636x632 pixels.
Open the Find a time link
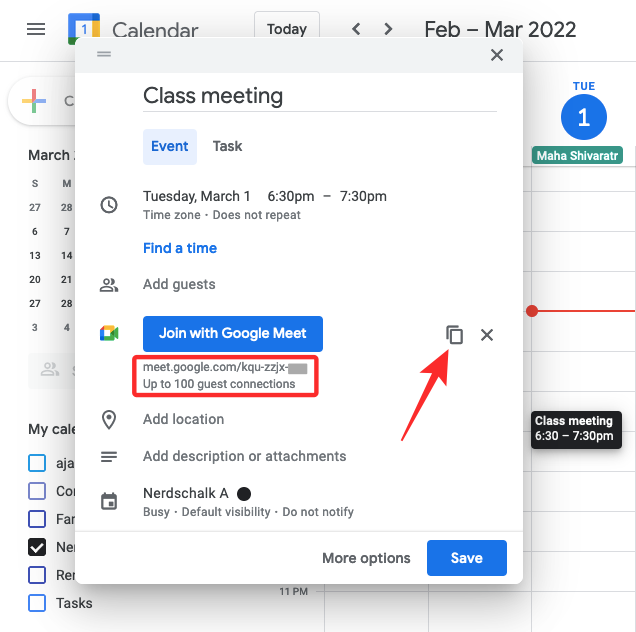click(x=180, y=248)
